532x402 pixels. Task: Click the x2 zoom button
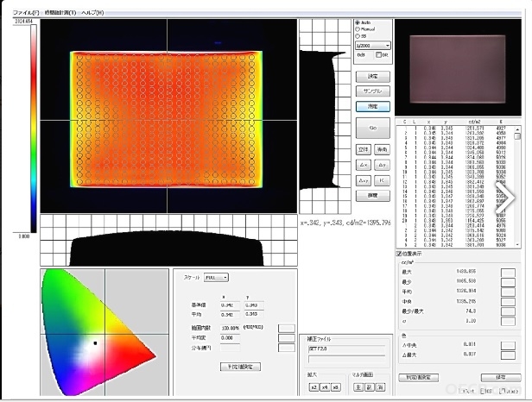pos(313,387)
